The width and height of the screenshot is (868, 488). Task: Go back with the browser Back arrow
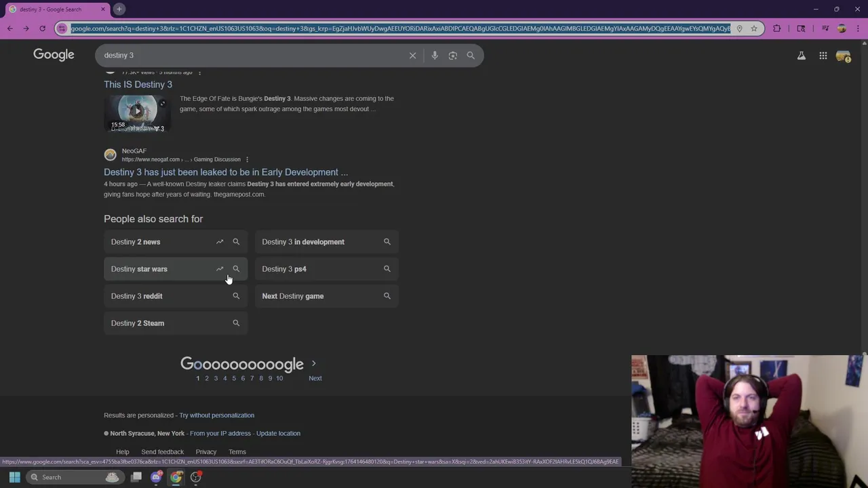click(x=9, y=28)
